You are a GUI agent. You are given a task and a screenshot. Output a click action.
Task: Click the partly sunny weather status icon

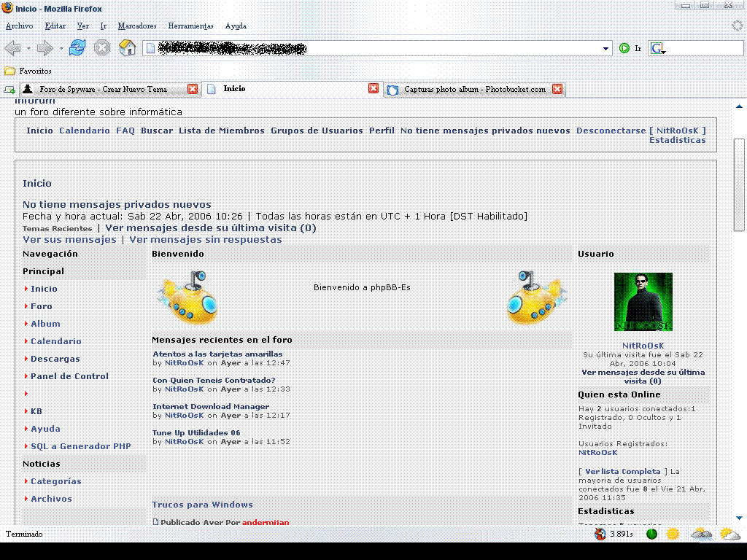tap(729, 534)
